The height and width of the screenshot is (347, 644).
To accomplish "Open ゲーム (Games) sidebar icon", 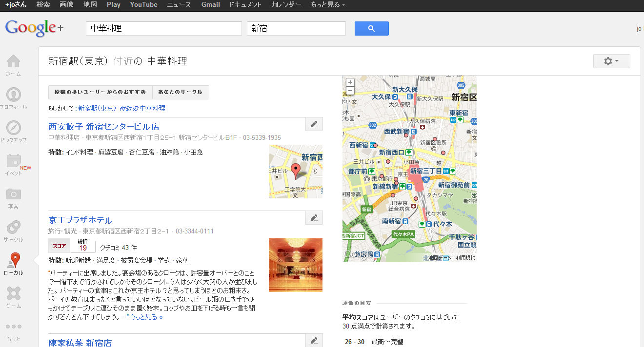I will pyautogui.click(x=13, y=294).
